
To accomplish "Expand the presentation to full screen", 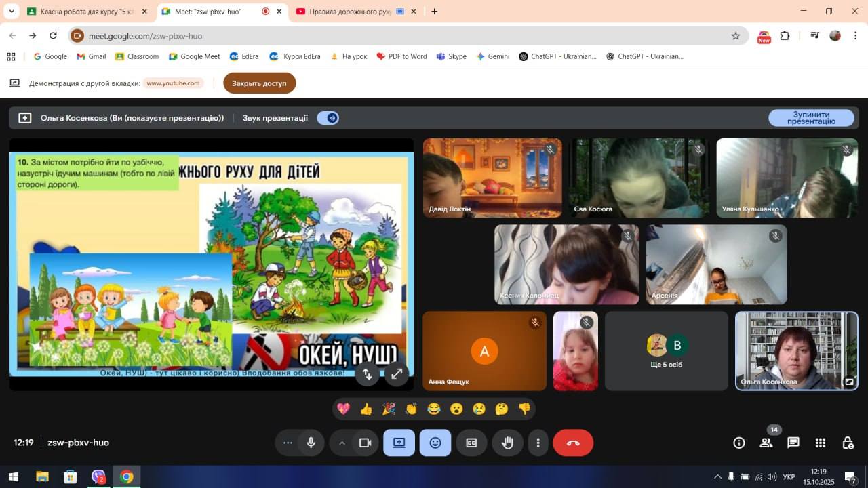I will point(397,373).
